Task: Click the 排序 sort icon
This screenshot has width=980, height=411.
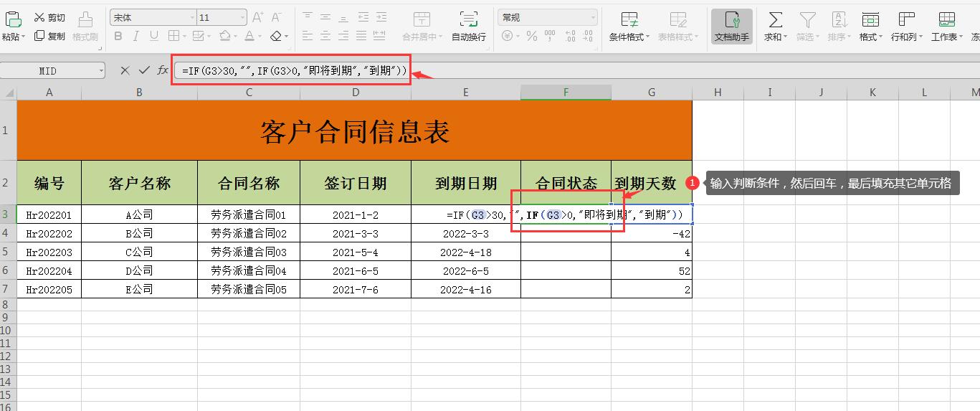Action: [839, 19]
